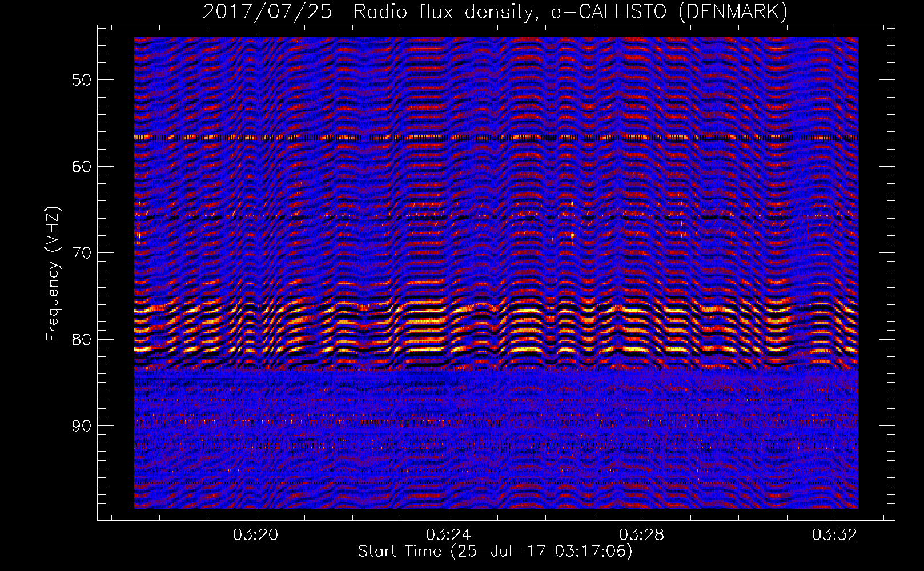Click the frequency axis label '50'

81,80
